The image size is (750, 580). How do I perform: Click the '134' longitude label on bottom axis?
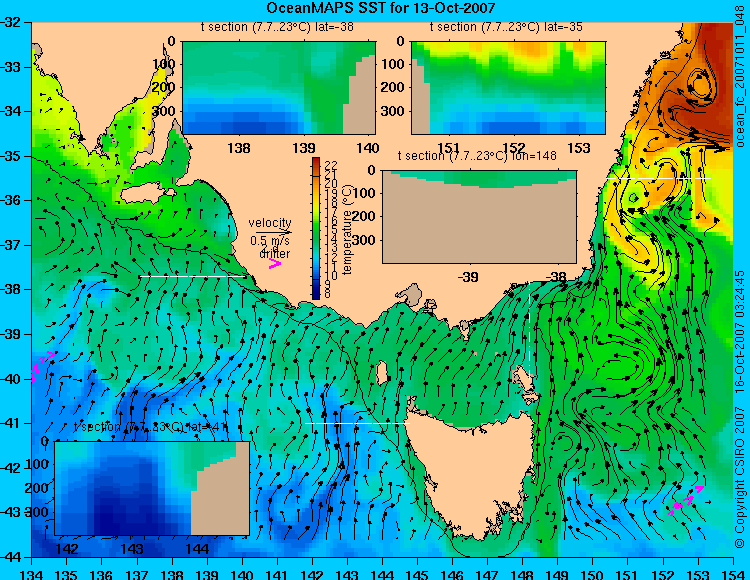pos(32,574)
